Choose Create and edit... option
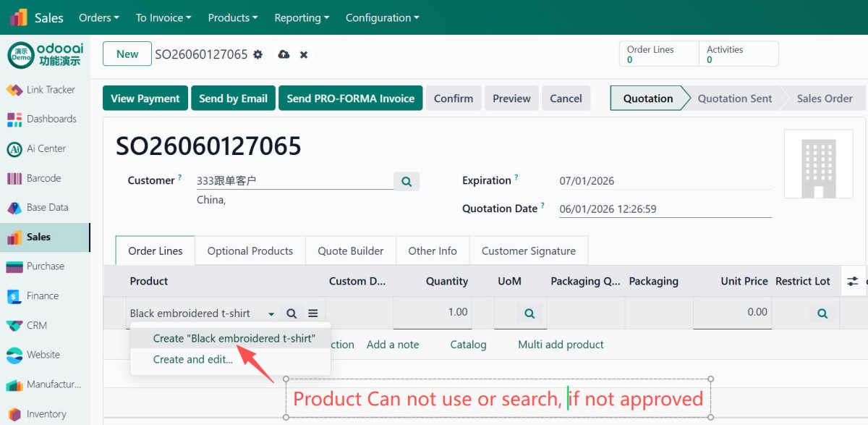The width and height of the screenshot is (868, 425). [230, 359]
